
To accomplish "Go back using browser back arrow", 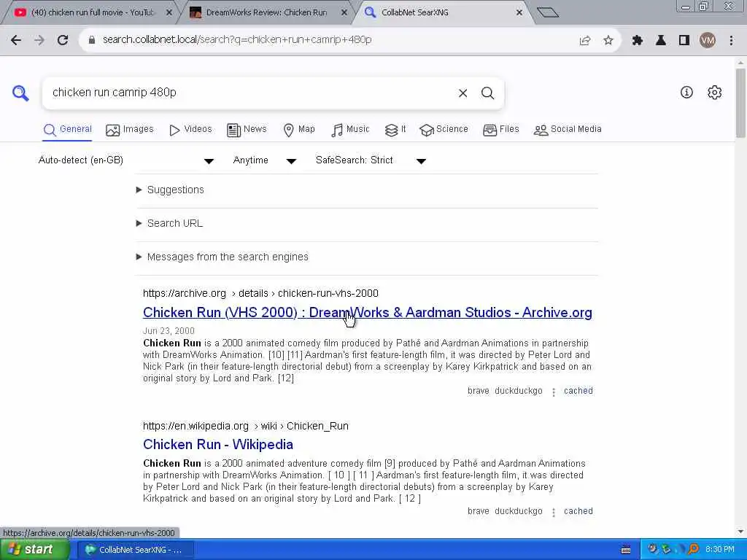I will pos(16,40).
